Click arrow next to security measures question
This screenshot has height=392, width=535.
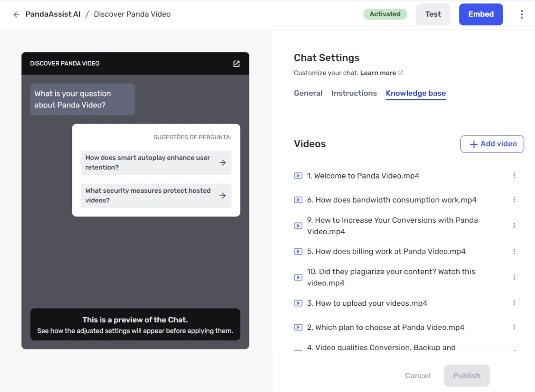pyautogui.click(x=222, y=196)
